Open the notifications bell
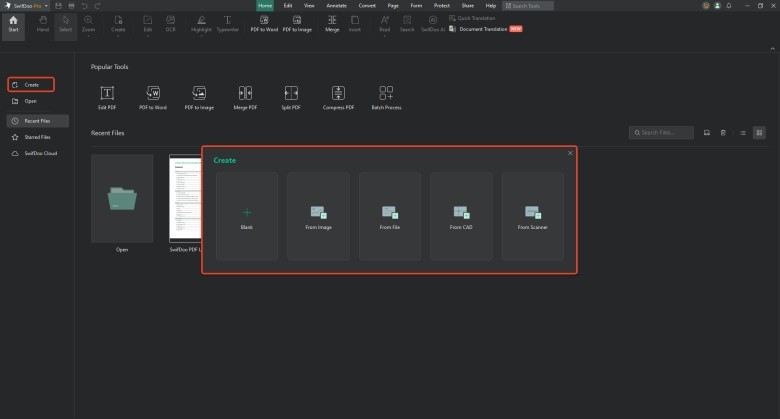Viewport: 780px width, 419px height. point(729,5)
